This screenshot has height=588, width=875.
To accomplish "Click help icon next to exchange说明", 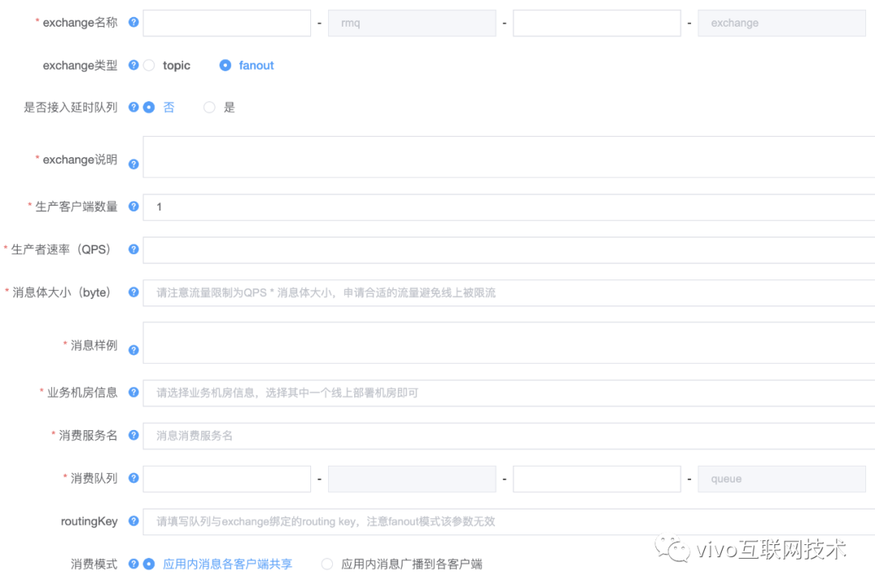I will [x=134, y=164].
